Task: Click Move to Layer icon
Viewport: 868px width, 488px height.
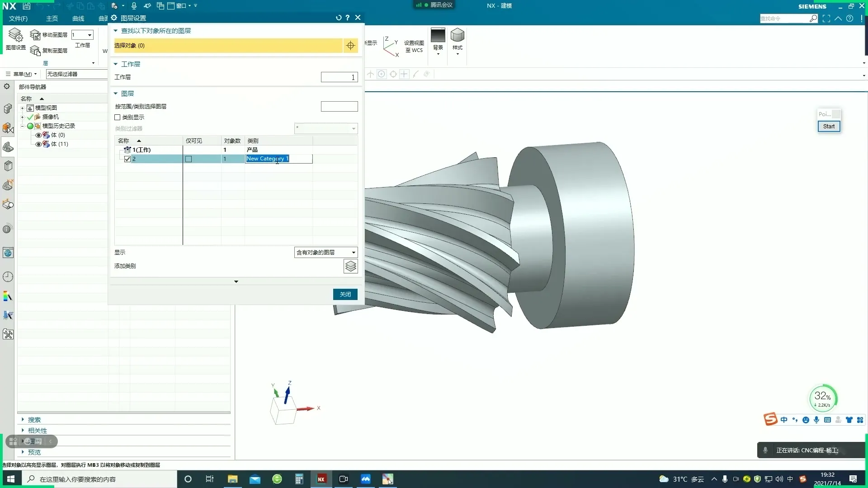Action: [x=35, y=35]
